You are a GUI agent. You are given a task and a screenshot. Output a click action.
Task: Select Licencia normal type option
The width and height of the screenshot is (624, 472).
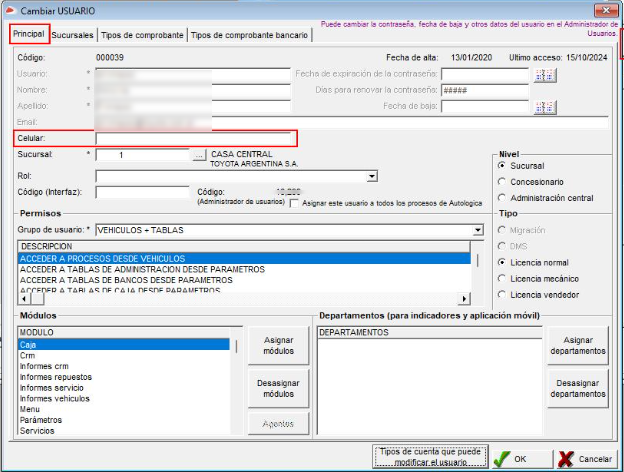[502, 262]
